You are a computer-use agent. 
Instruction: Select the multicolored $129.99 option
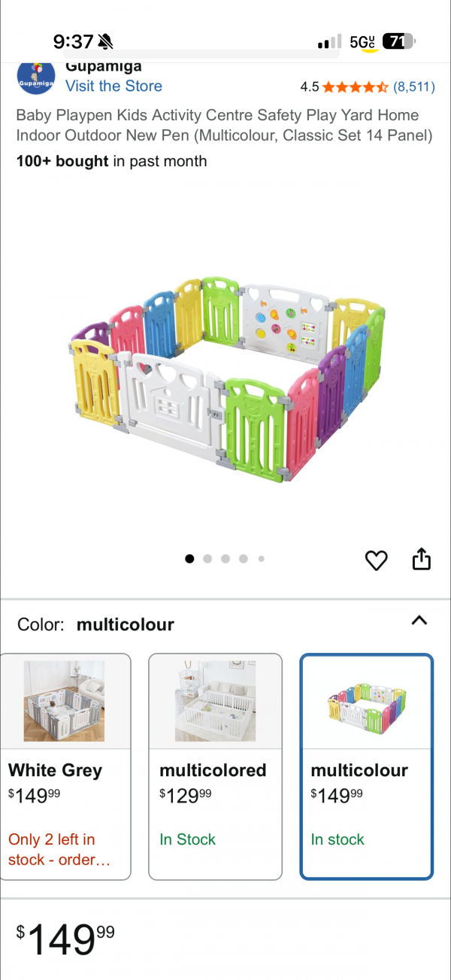pos(216,766)
